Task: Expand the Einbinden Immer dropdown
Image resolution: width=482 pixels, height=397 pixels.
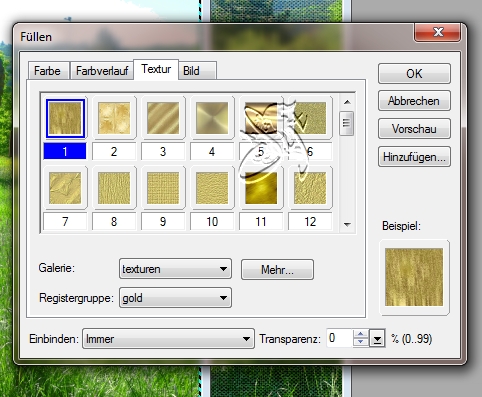Action: (x=168, y=339)
